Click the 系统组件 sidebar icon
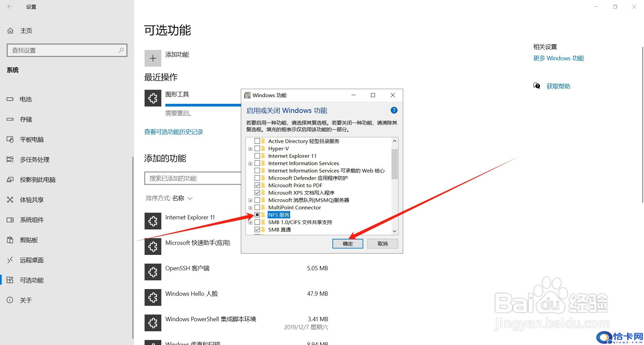 [x=10, y=220]
